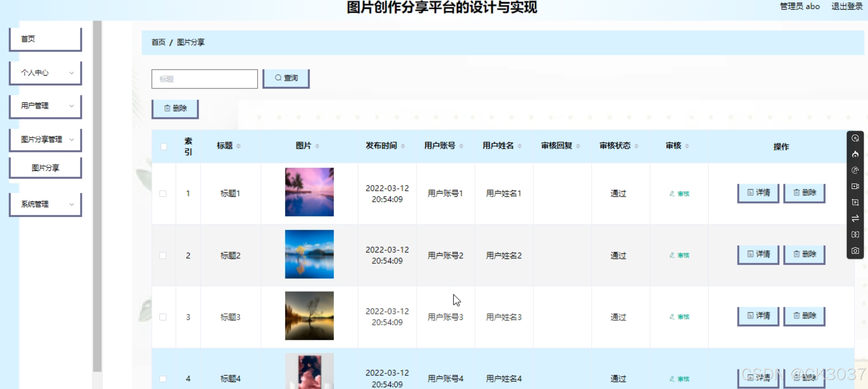The width and height of the screenshot is (868, 389).
Task: Open 详情 for row 标题2
Action: [758, 255]
